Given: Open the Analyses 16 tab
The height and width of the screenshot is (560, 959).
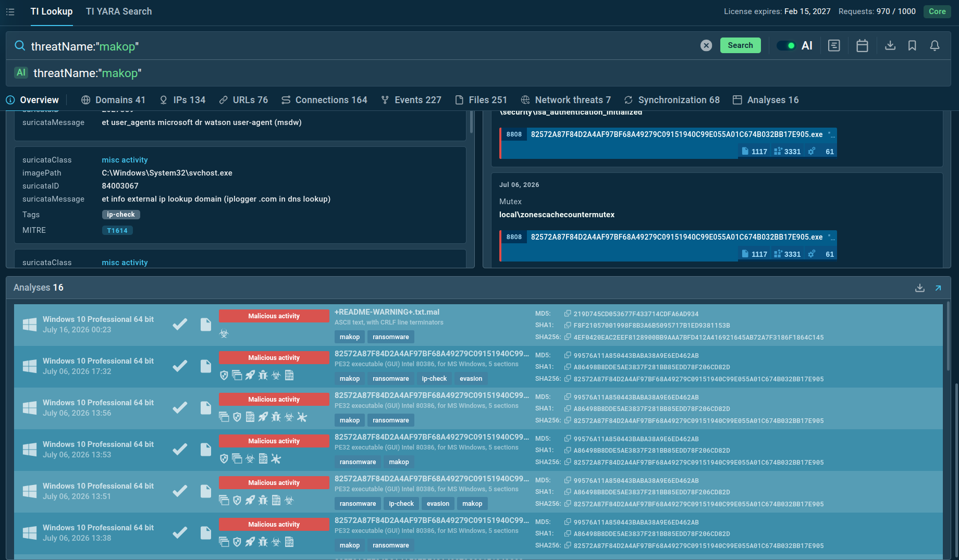Looking at the screenshot, I should pos(766,100).
